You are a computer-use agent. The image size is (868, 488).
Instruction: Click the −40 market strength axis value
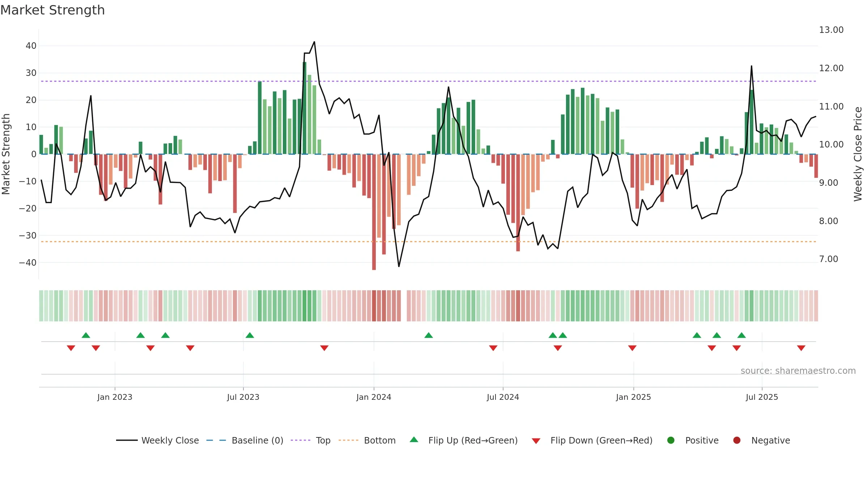(x=28, y=263)
